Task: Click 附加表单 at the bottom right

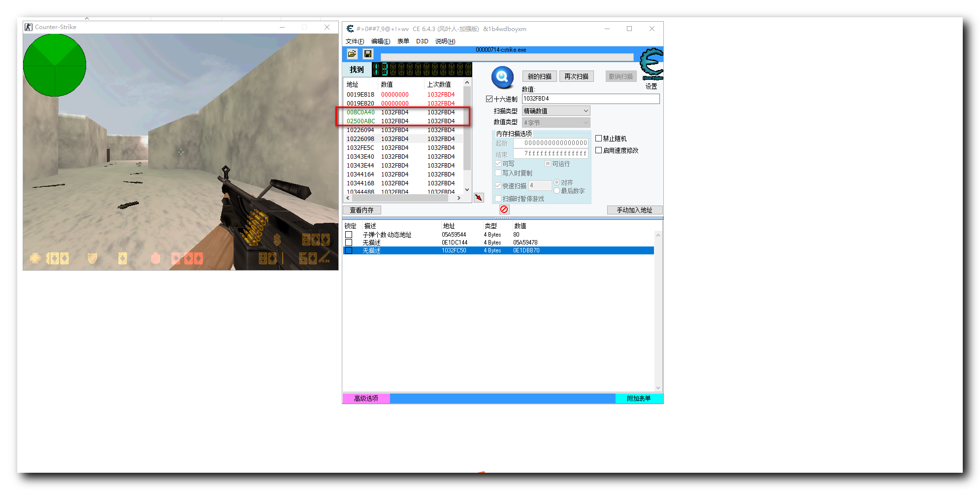Action: 639,398
